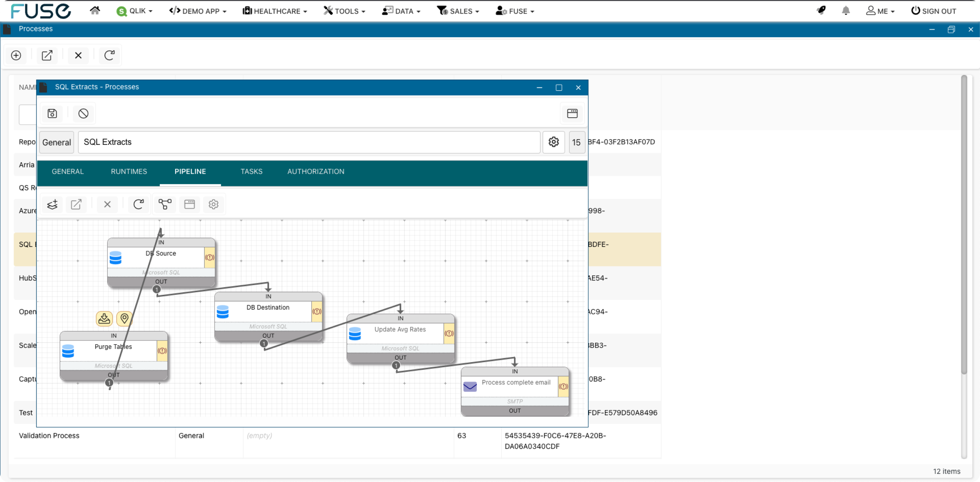Click IN port of Update Avg Rates
The width and height of the screenshot is (980, 482).
pyautogui.click(x=401, y=319)
